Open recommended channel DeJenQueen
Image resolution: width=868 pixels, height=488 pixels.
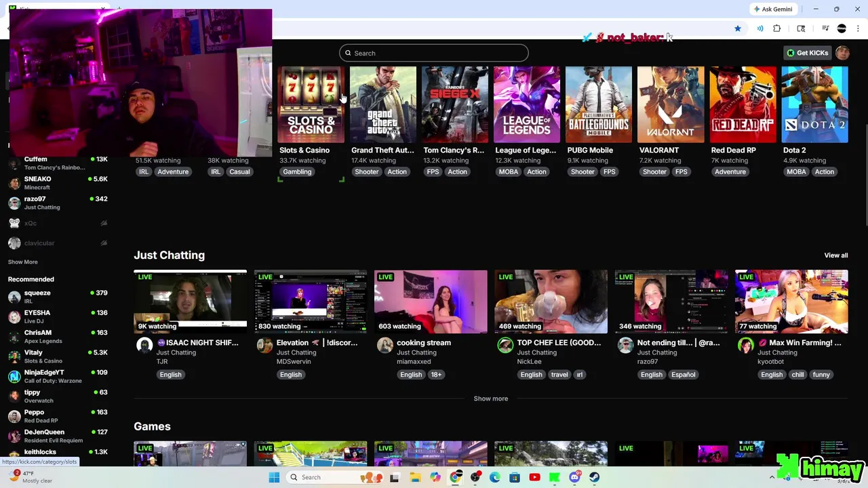tap(58, 436)
